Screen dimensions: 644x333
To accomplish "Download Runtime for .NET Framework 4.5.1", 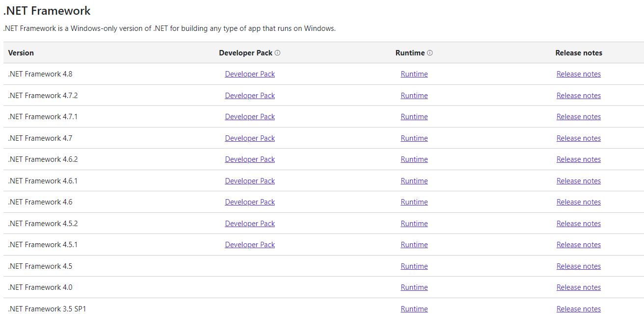I will (414, 245).
